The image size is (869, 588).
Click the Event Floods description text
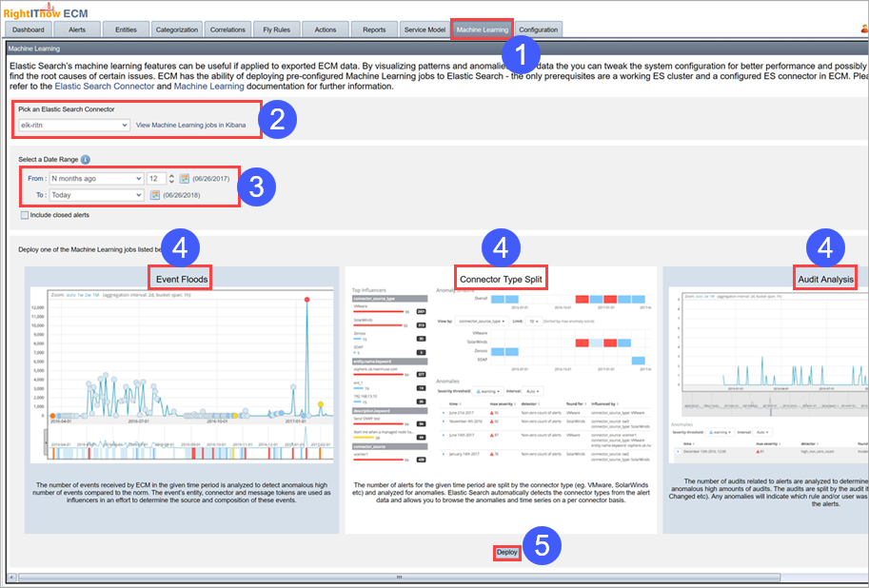182,492
